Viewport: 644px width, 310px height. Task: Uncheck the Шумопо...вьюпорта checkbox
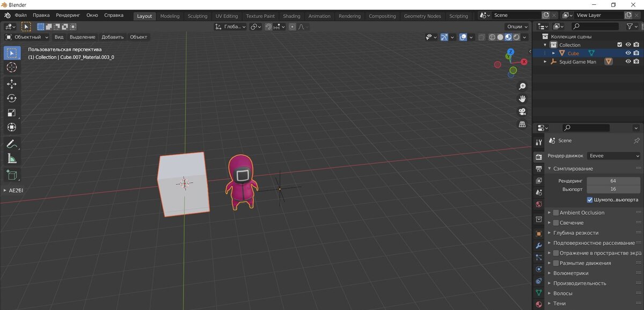point(590,199)
